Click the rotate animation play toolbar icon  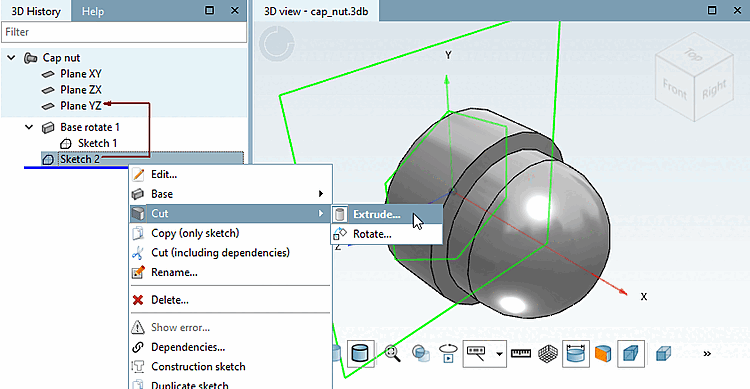coord(448,354)
